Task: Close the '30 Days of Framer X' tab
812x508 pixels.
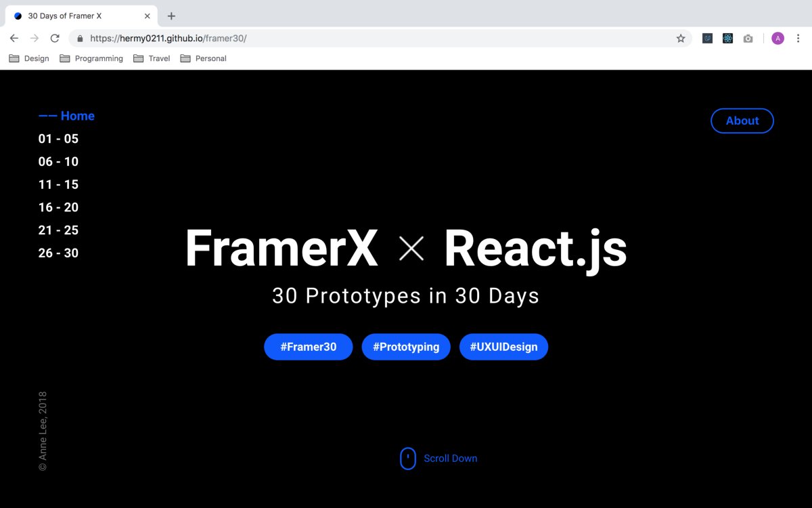Action: tap(148, 16)
